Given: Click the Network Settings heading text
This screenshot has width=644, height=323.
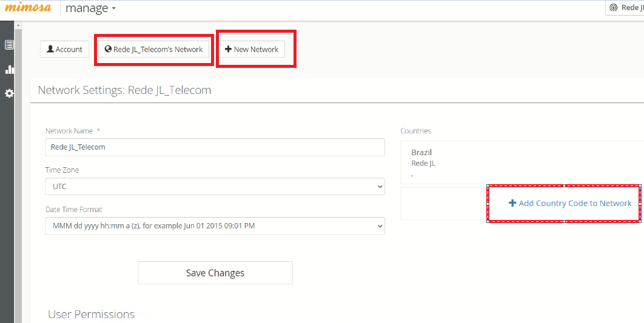Looking at the screenshot, I should click(x=124, y=90).
